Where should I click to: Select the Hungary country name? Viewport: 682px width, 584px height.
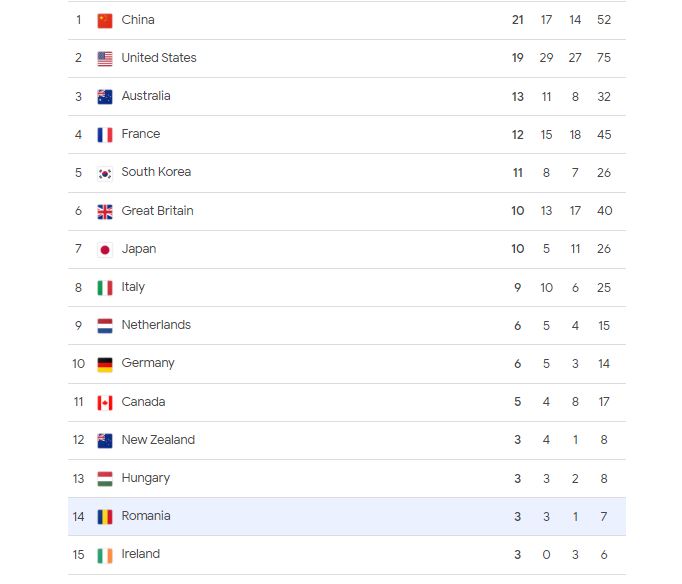pos(146,478)
